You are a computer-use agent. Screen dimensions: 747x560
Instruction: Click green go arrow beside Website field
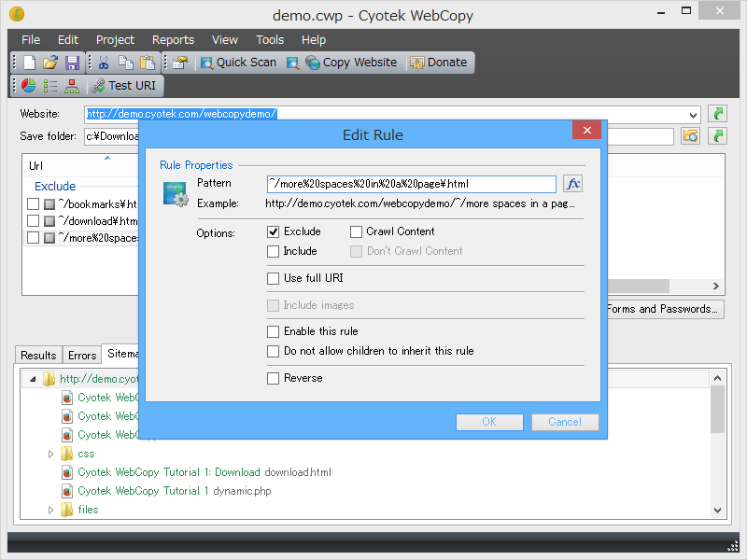tap(717, 114)
